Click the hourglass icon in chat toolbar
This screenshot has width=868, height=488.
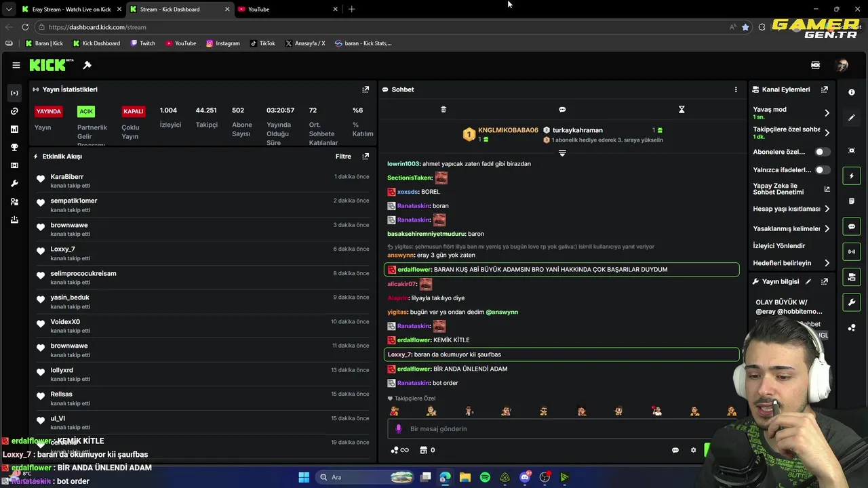point(682,109)
